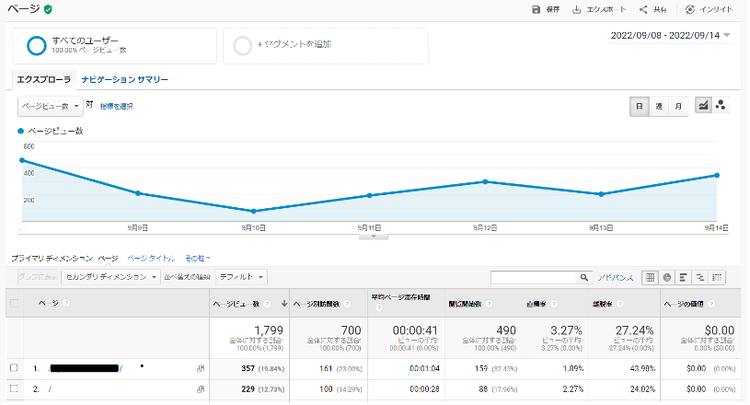Click help icon beside 閲覧開始数 column header

(489, 304)
